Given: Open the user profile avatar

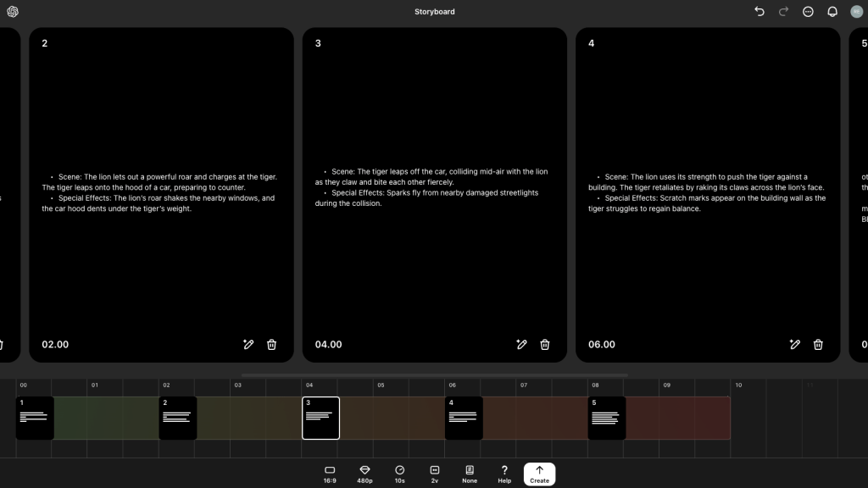Looking at the screenshot, I should point(856,12).
